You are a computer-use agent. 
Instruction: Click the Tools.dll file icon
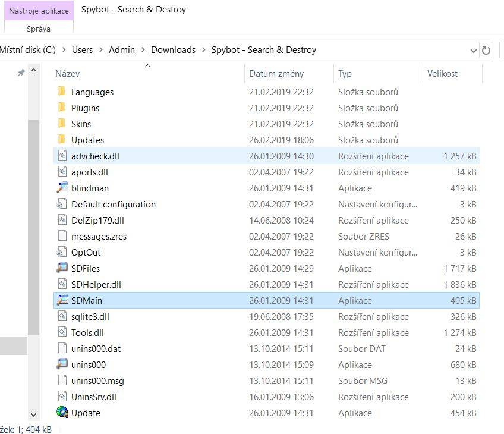pos(62,333)
